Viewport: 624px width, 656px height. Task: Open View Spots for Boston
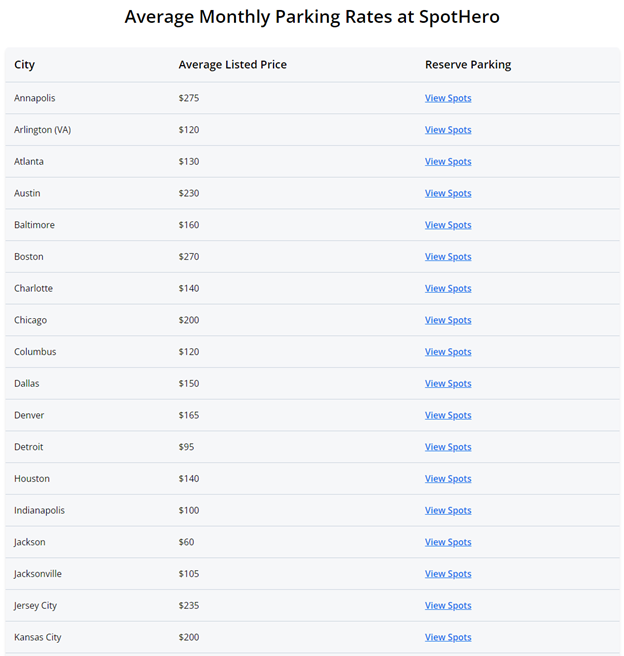pyautogui.click(x=448, y=256)
